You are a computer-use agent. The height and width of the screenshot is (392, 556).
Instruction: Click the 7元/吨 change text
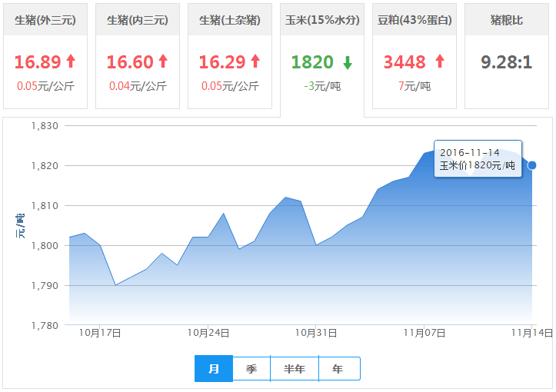[415, 86]
